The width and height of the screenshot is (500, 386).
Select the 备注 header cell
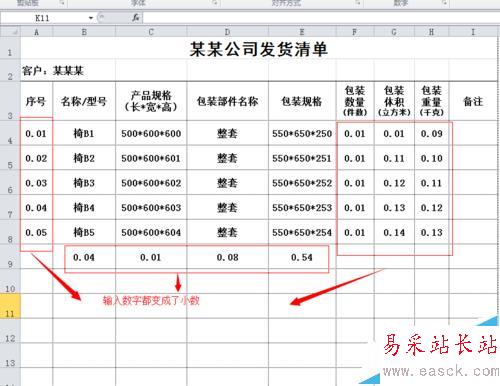[473, 101]
